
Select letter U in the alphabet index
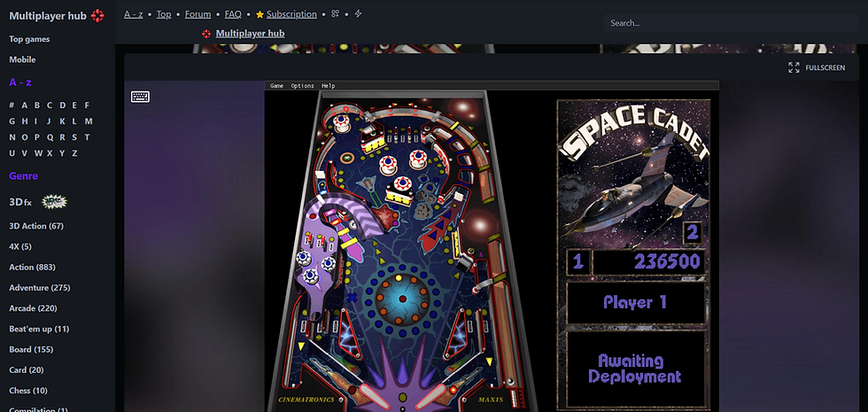coord(11,153)
